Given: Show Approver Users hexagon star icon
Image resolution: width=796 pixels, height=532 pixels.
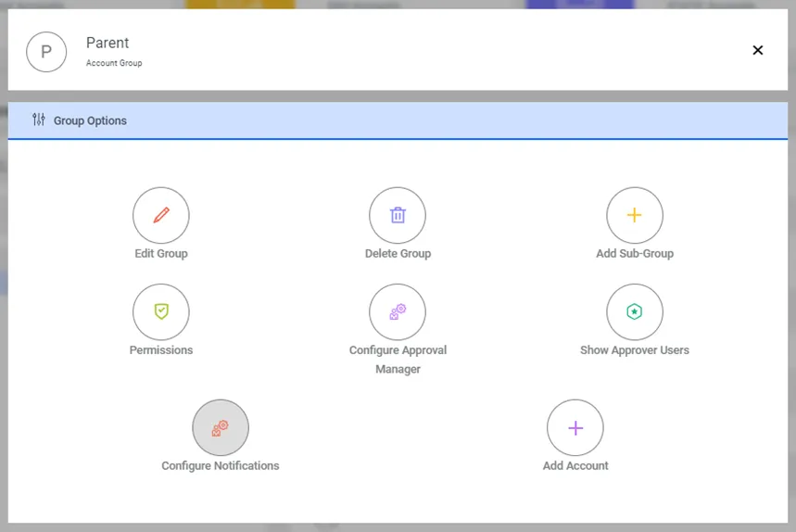Looking at the screenshot, I should (x=635, y=311).
